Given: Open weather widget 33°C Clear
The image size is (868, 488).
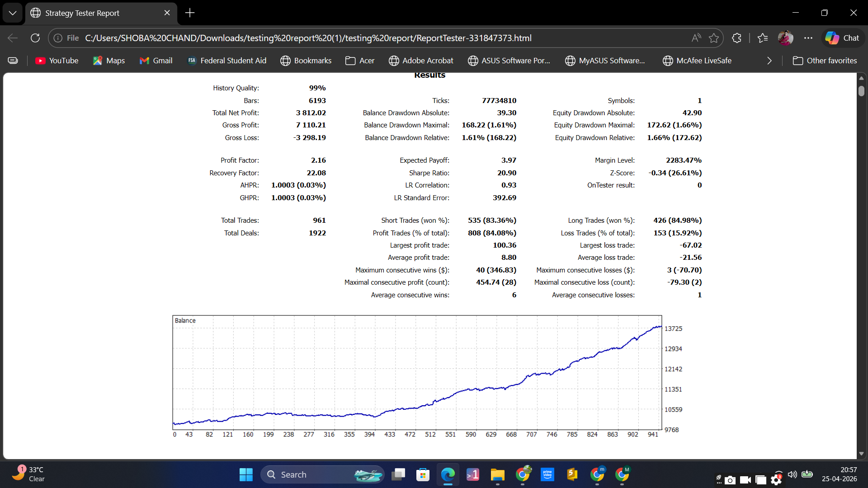Looking at the screenshot, I should 28,474.
